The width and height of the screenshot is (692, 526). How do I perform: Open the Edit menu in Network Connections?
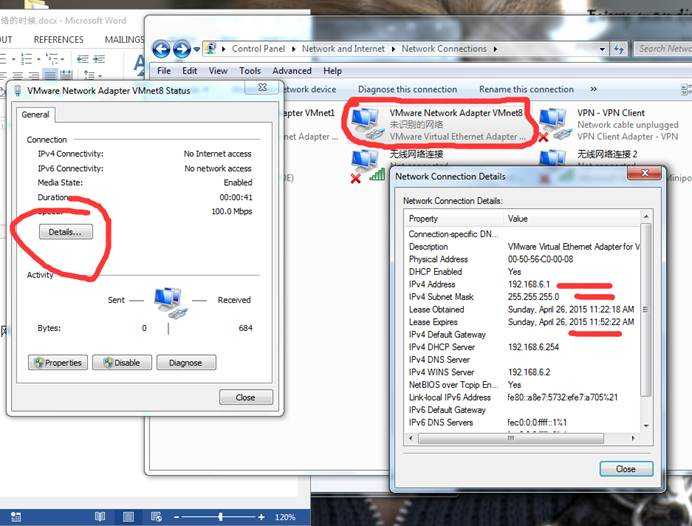pos(189,71)
